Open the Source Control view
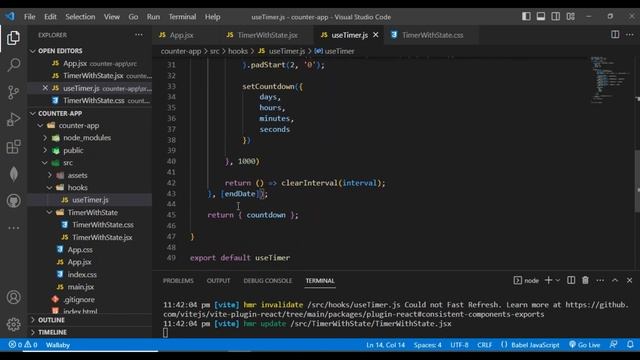This screenshot has height=360, width=640. click(x=13, y=92)
